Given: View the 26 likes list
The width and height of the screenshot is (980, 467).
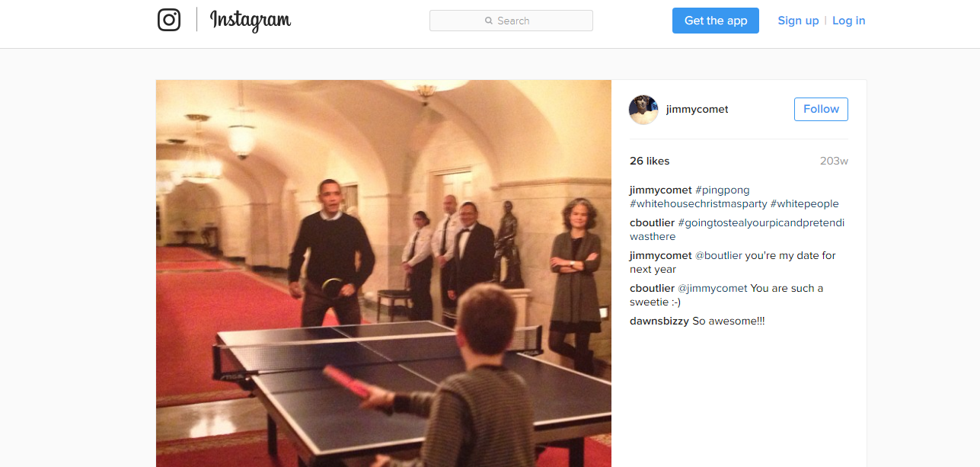Looking at the screenshot, I should pos(650,161).
